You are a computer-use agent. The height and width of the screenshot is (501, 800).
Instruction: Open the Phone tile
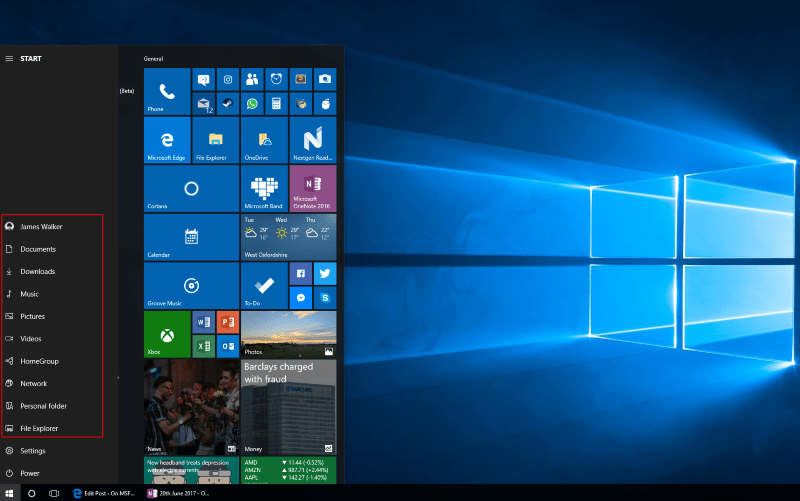167,92
